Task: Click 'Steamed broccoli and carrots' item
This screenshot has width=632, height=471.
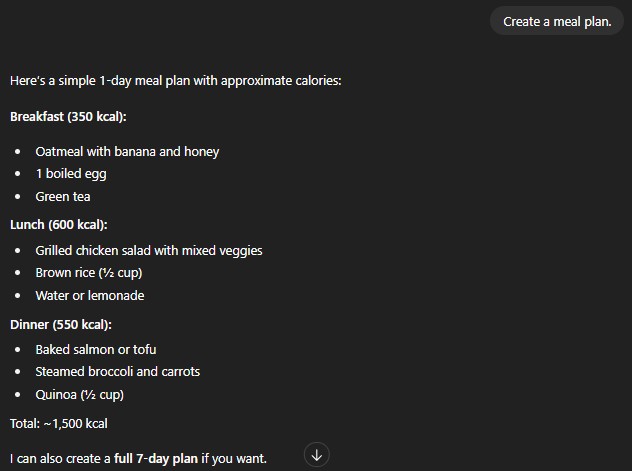Action: 118,372
